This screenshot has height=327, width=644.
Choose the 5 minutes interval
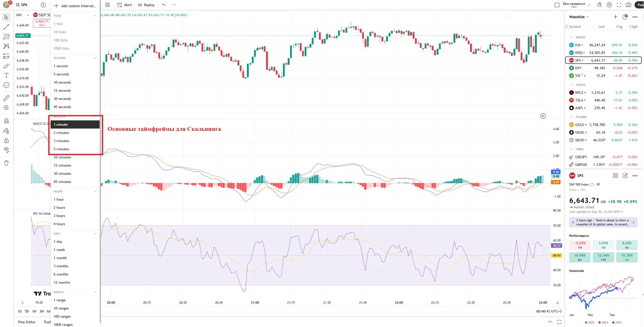[x=61, y=149]
